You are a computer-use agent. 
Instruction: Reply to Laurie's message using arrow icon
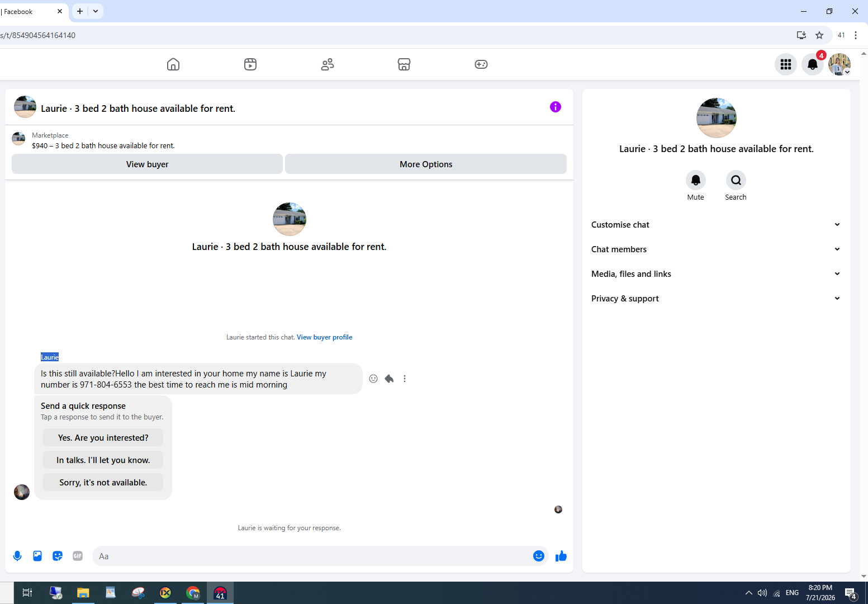pyautogui.click(x=389, y=379)
